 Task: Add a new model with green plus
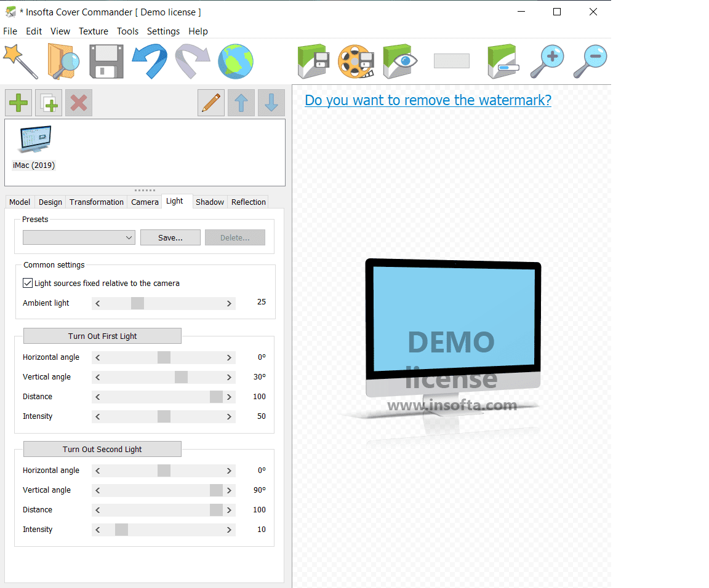click(18, 103)
